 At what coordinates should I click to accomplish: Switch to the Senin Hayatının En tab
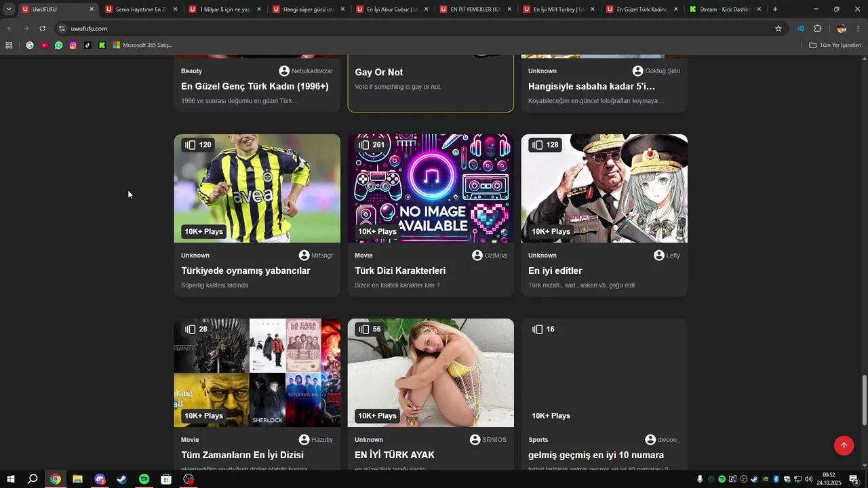140,9
